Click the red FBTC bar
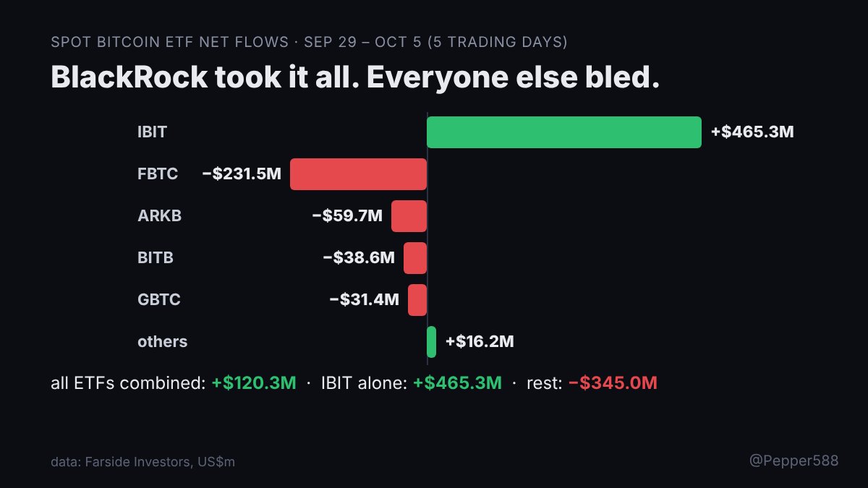Screen dimensions: 868x488 coord(359,174)
